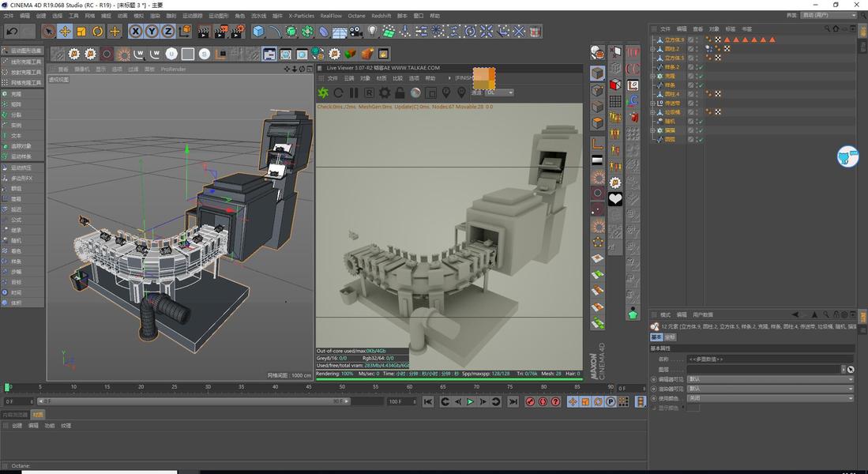Image resolution: width=868 pixels, height=474 pixels.
Task: Toggle layer checkbox for 圆柱.4 row
Action: point(691,94)
